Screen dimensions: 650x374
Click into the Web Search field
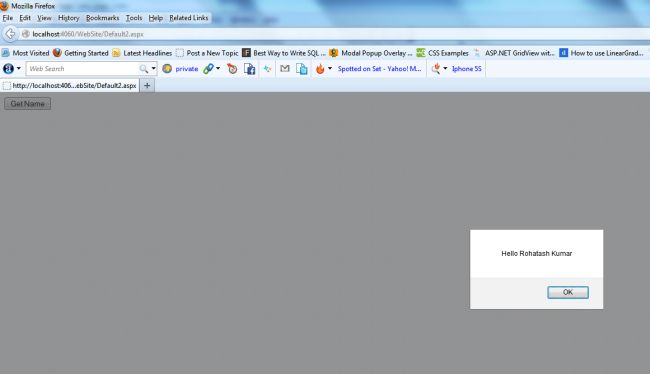point(82,69)
